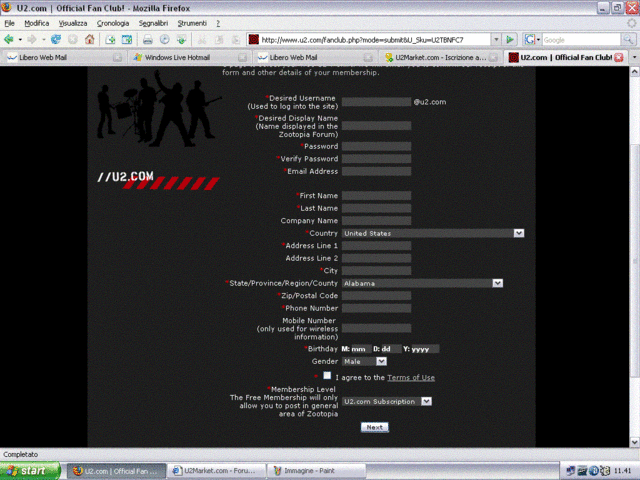The height and width of the screenshot is (480, 640).
Task: Open Membership Level dropdown U2.com Subscription
Action: [387, 402]
